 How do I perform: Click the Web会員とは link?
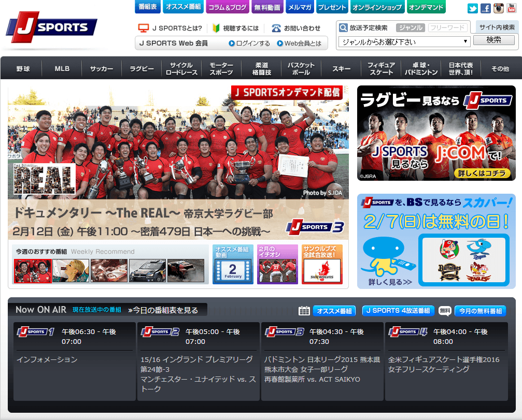tap(303, 43)
